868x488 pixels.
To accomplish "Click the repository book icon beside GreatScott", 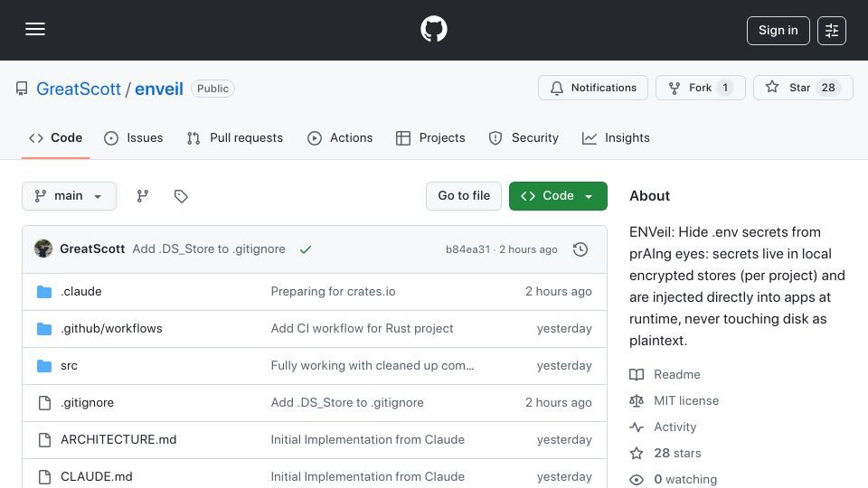I will point(22,89).
